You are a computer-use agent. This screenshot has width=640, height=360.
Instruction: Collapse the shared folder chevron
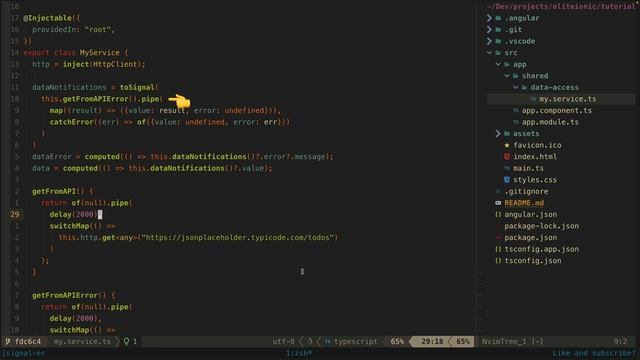pos(507,76)
